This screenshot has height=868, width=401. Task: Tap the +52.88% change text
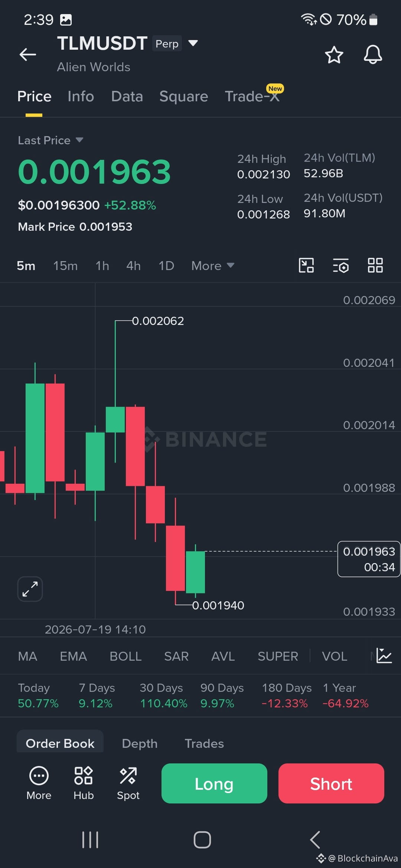click(x=130, y=205)
